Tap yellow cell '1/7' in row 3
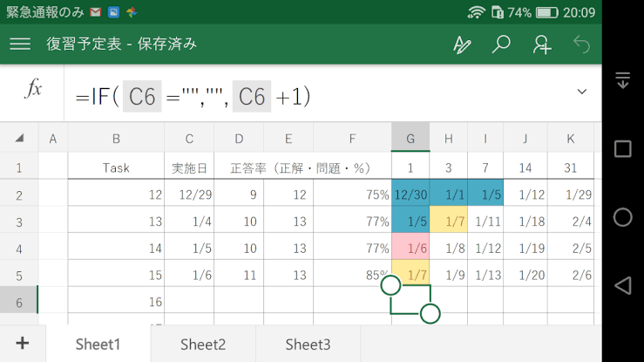Screen dimensions: 644x362 point(449,220)
